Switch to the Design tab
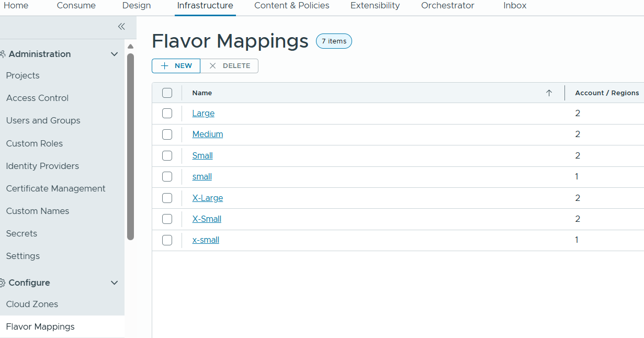This screenshot has height=338, width=644. 137,6
